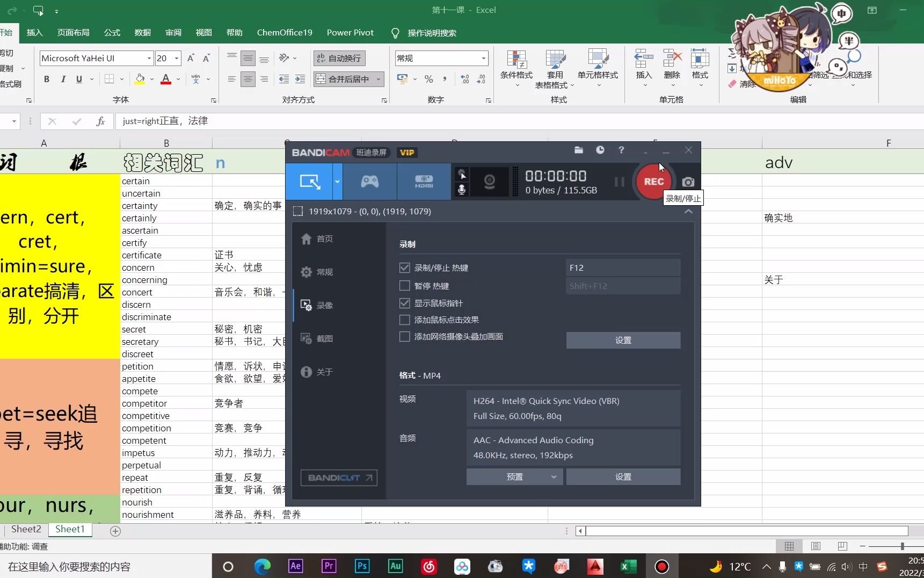Collapse Bandicam panel with chevron arrow

click(688, 212)
